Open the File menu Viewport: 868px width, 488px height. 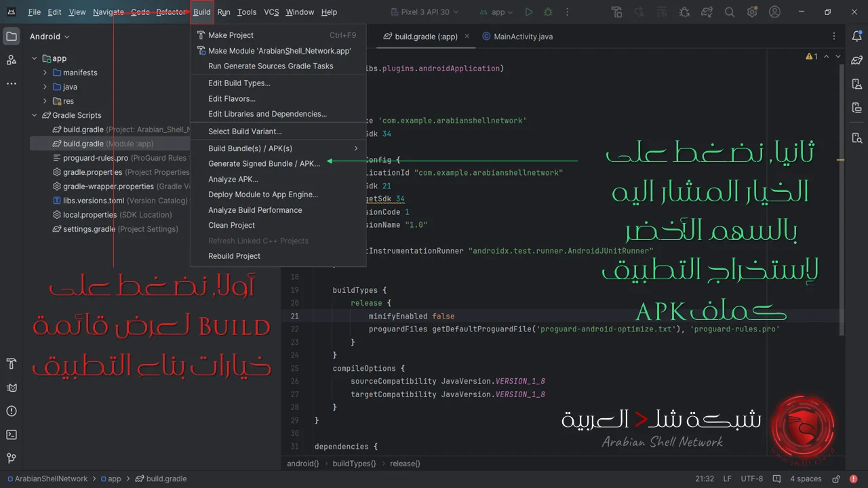35,12
